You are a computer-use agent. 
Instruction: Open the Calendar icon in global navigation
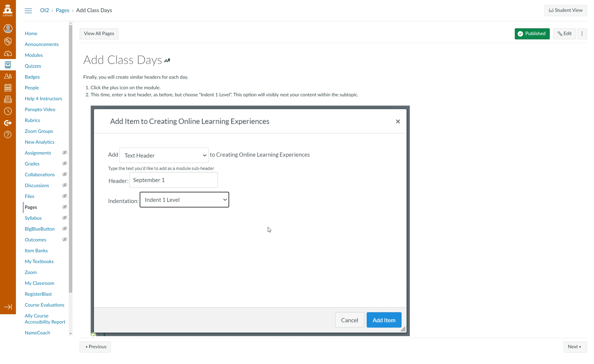point(8,88)
